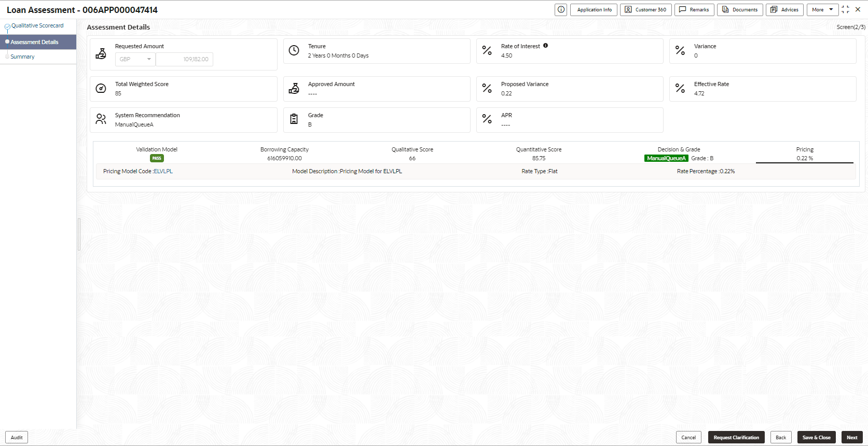This screenshot has width=868, height=446.
Task: Click the requested amount input field
Action: click(185, 59)
